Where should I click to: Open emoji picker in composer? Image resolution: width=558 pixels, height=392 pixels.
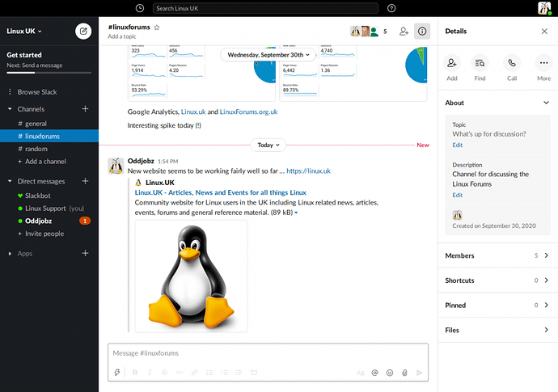(390, 373)
